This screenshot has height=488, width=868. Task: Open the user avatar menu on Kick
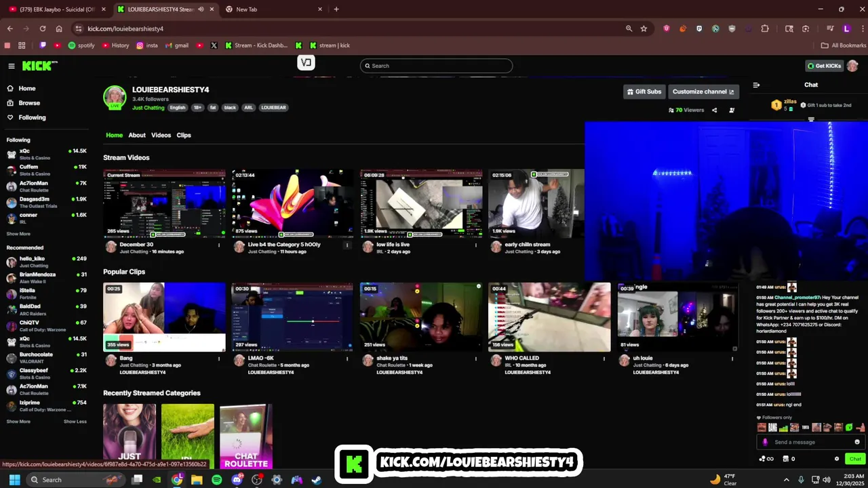(852, 66)
